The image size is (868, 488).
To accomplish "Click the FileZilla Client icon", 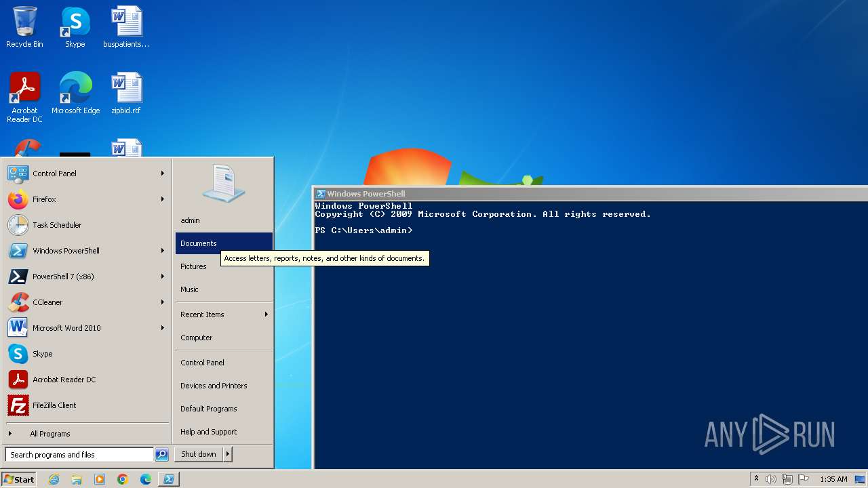I will pyautogui.click(x=18, y=405).
